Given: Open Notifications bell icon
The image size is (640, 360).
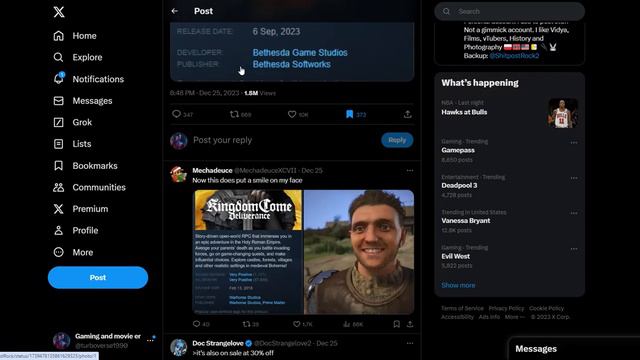Looking at the screenshot, I should [59, 79].
